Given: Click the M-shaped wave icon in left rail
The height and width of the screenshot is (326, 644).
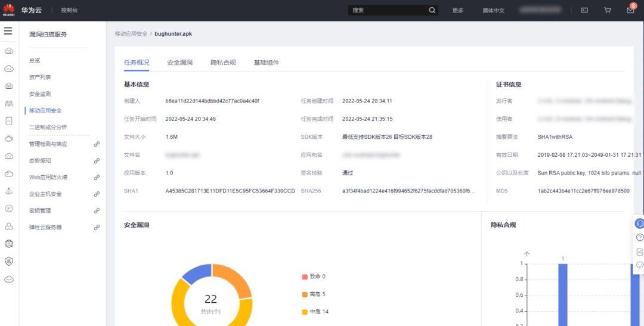Looking at the screenshot, I should click(x=8, y=104).
